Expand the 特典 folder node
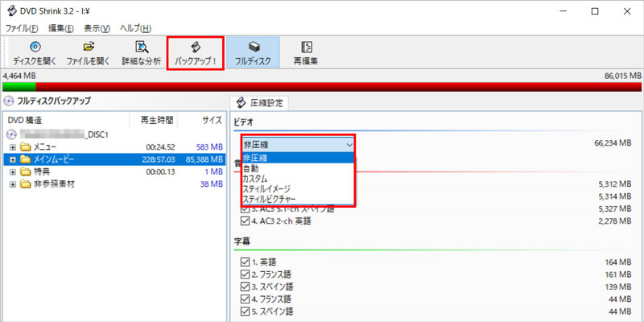This screenshot has height=322, width=644. (13, 172)
